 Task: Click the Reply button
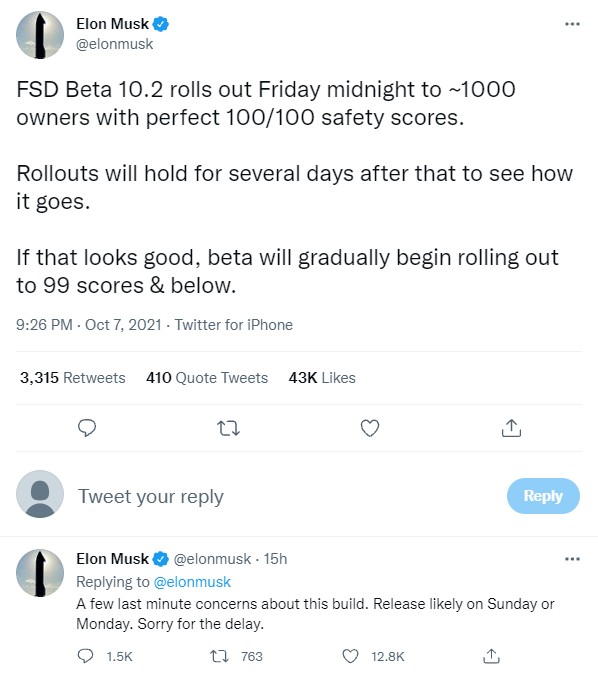(x=543, y=496)
